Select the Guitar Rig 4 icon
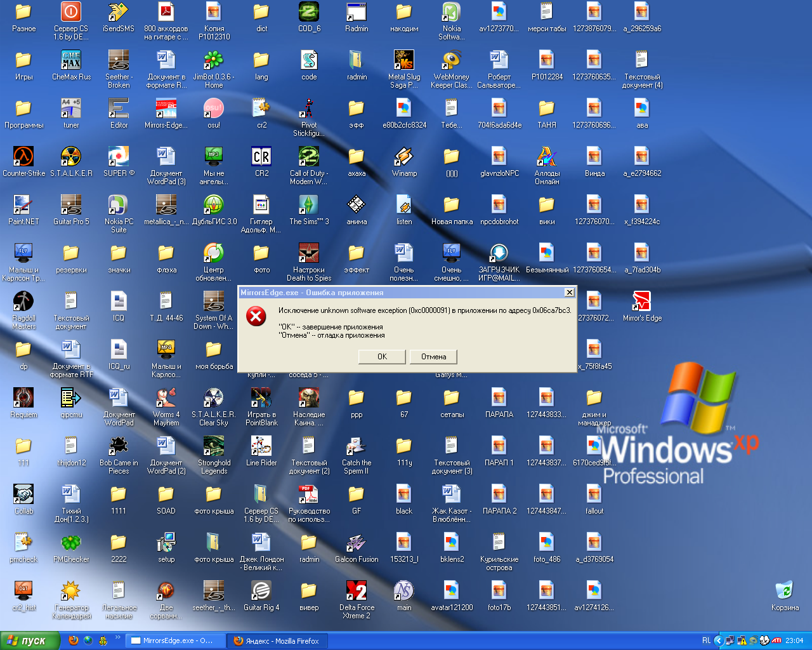This screenshot has width=812, height=650. tap(261, 595)
